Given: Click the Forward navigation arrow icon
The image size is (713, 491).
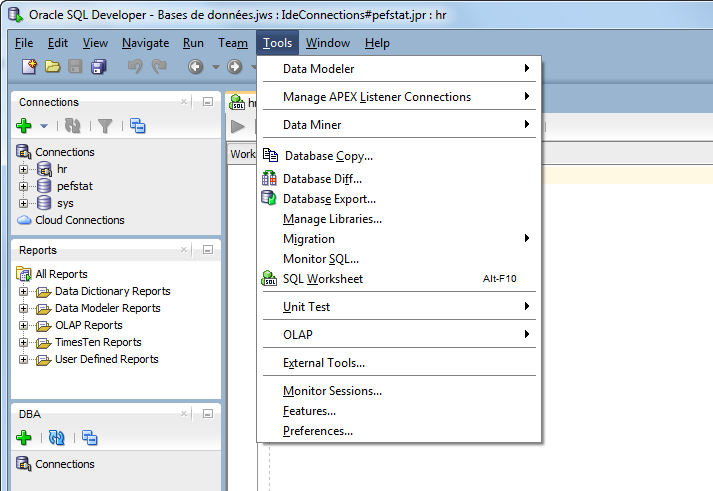Looking at the screenshot, I should tap(235, 67).
